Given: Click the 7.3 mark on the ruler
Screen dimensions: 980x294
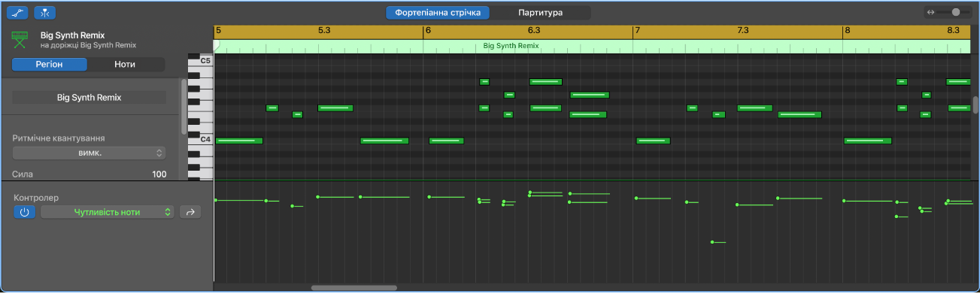Looking at the screenshot, I should [x=742, y=31].
